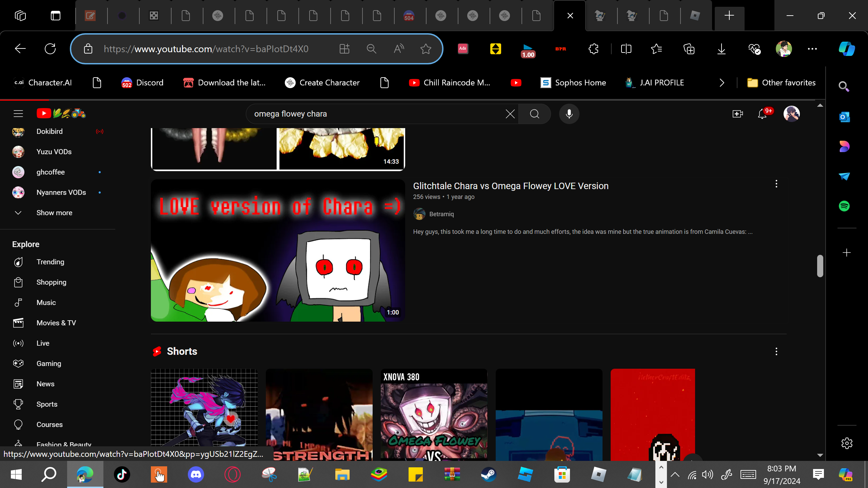Open Spotify in the Edge sidebar
This screenshot has height=488, width=868.
click(x=844, y=206)
